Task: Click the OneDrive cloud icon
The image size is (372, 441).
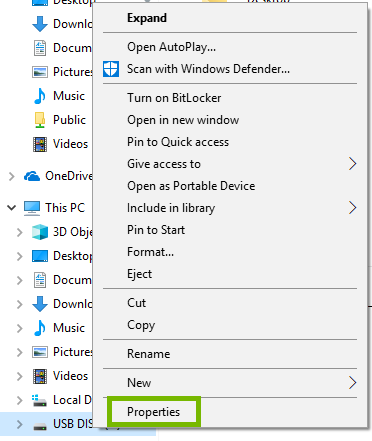Action: coord(32,176)
